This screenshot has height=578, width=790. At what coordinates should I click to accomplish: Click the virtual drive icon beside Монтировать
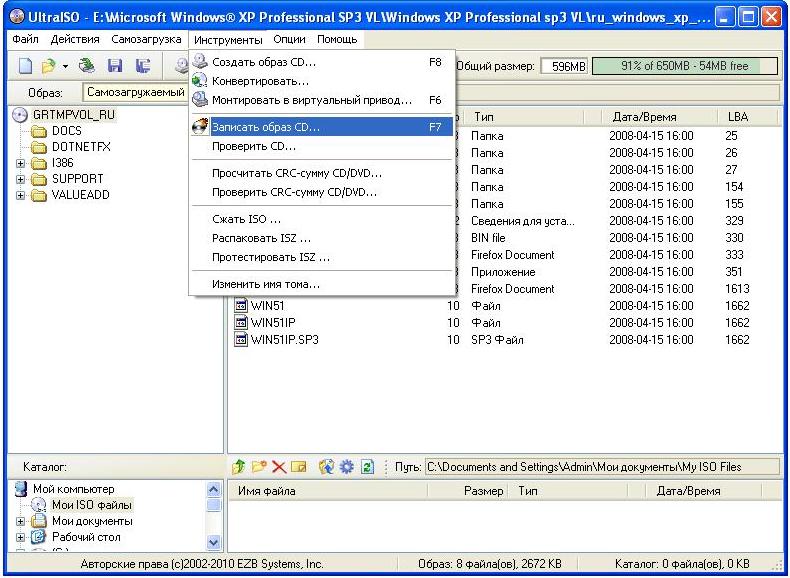click(200, 100)
